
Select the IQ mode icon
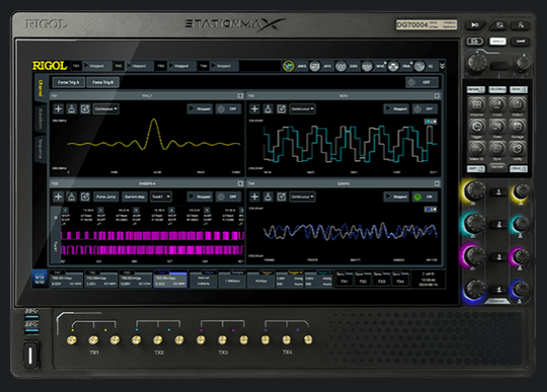(x=420, y=66)
